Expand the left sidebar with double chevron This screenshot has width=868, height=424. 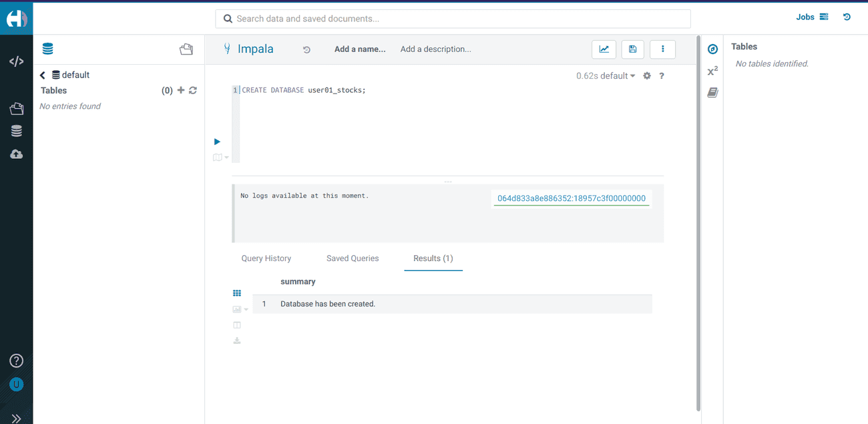(x=16, y=418)
